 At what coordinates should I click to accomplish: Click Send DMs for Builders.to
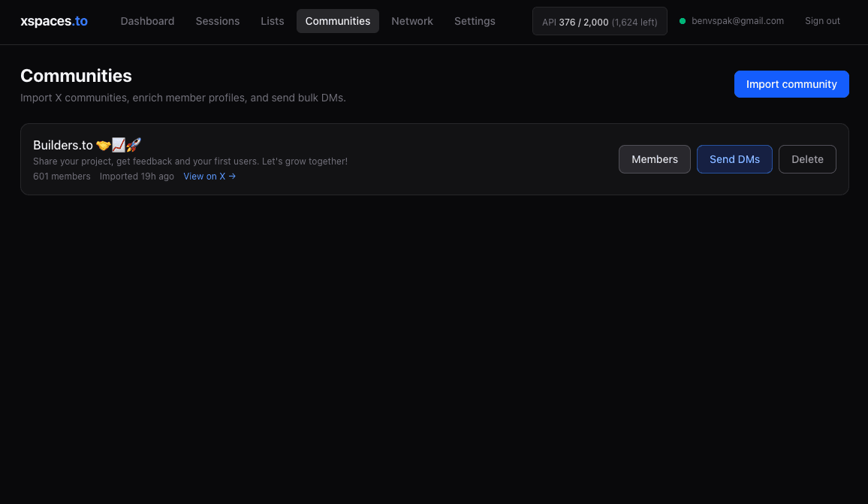pos(734,159)
